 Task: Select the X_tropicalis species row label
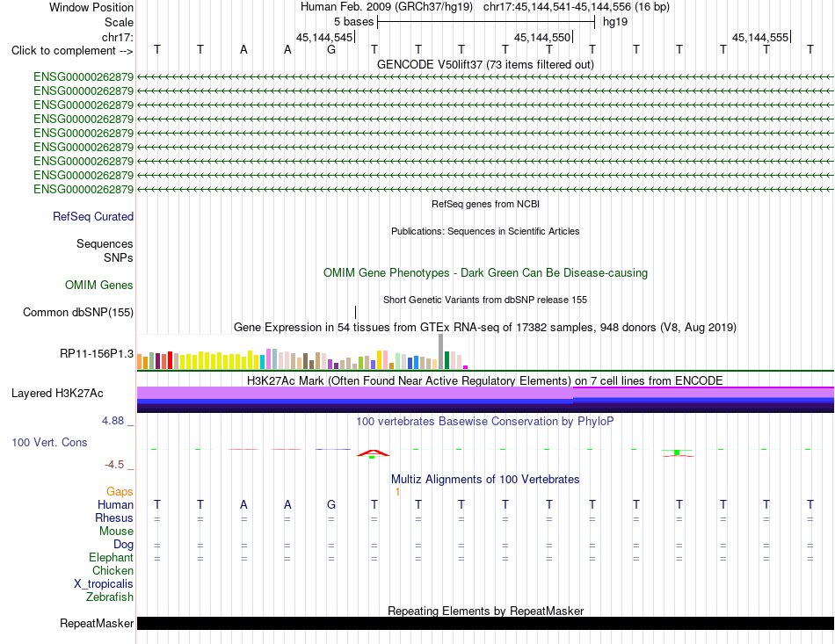coord(104,584)
